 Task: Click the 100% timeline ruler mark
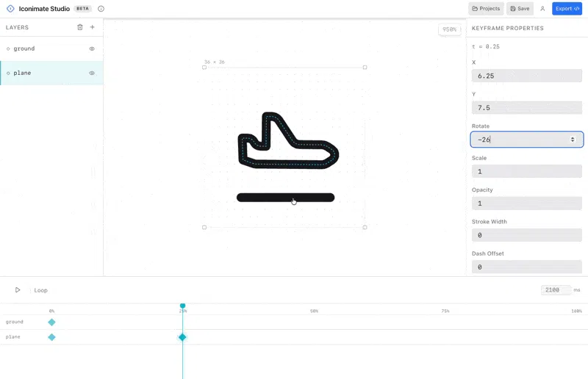576,311
